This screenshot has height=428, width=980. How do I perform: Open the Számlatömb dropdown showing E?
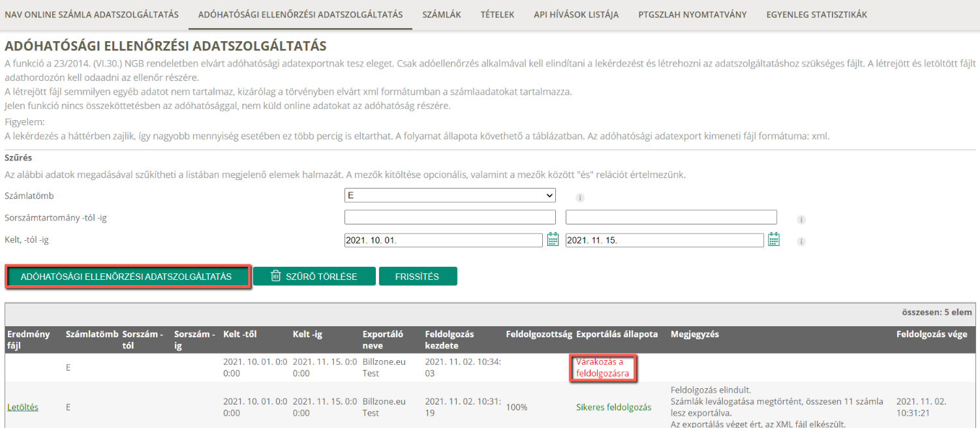pos(450,195)
